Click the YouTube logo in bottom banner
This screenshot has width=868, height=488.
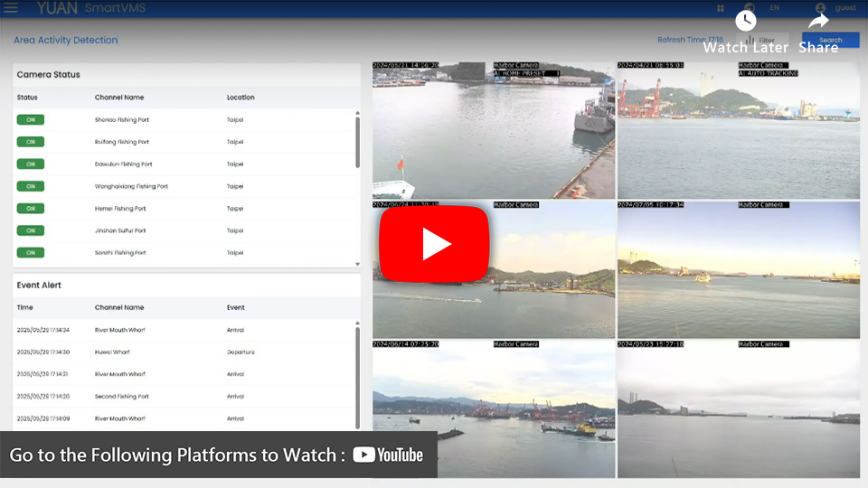(x=388, y=455)
